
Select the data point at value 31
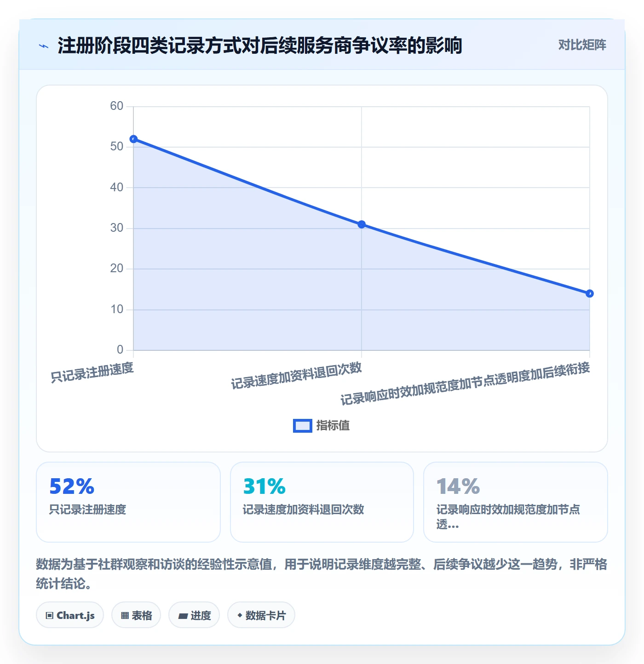coord(362,224)
